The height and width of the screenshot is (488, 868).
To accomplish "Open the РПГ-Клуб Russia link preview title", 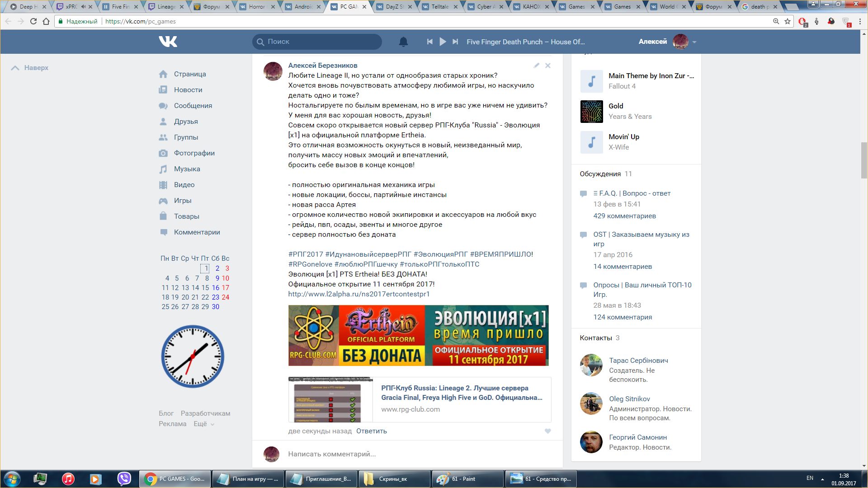I will (x=462, y=393).
